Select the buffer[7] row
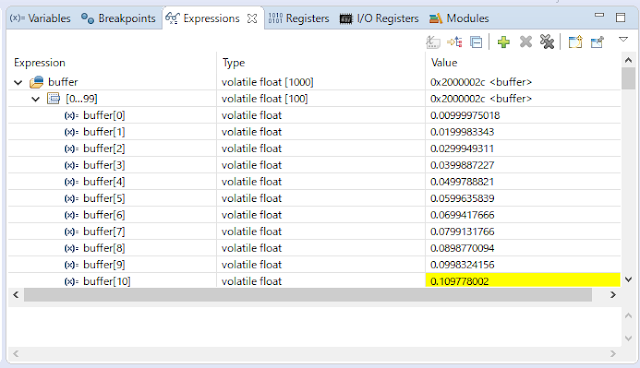 pos(314,231)
